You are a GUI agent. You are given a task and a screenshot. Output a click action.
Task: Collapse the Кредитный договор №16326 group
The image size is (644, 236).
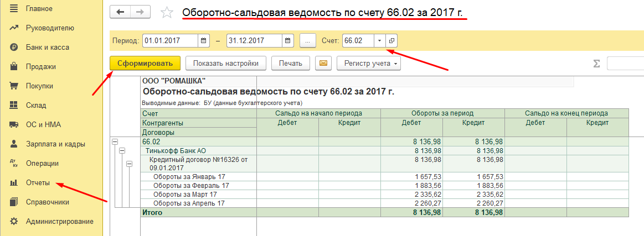(x=130, y=164)
